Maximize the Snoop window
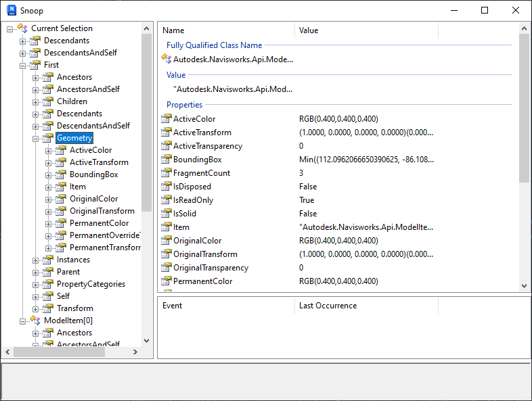532x401 pixels. click(x=485, y=10)
